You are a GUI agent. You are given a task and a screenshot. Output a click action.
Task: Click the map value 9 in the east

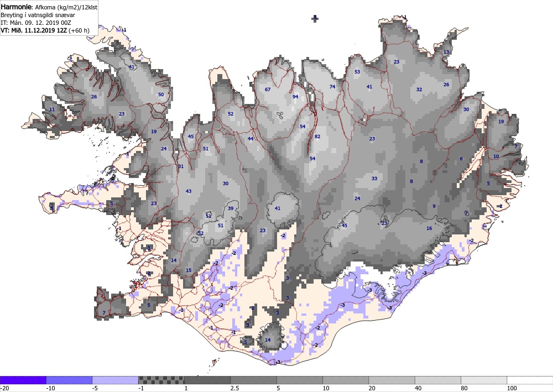pyautogui.click(x=434, y=206)
